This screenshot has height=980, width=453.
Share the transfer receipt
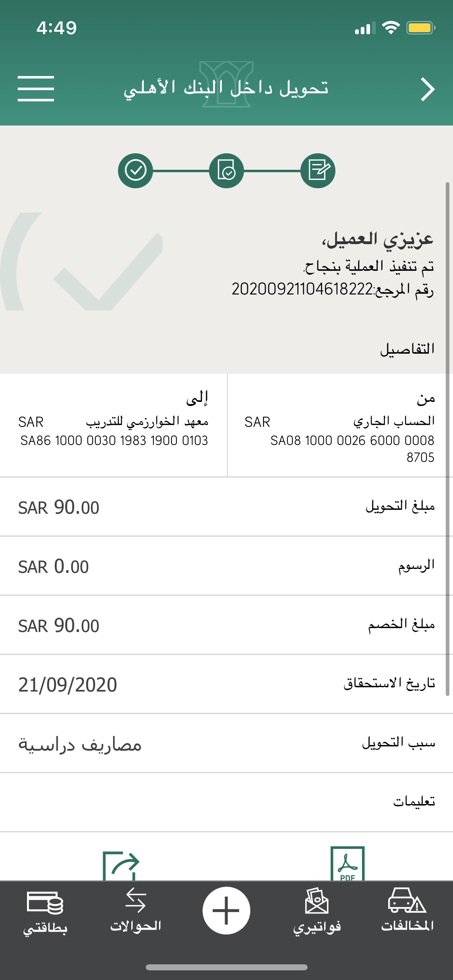(x=121, y=865)
